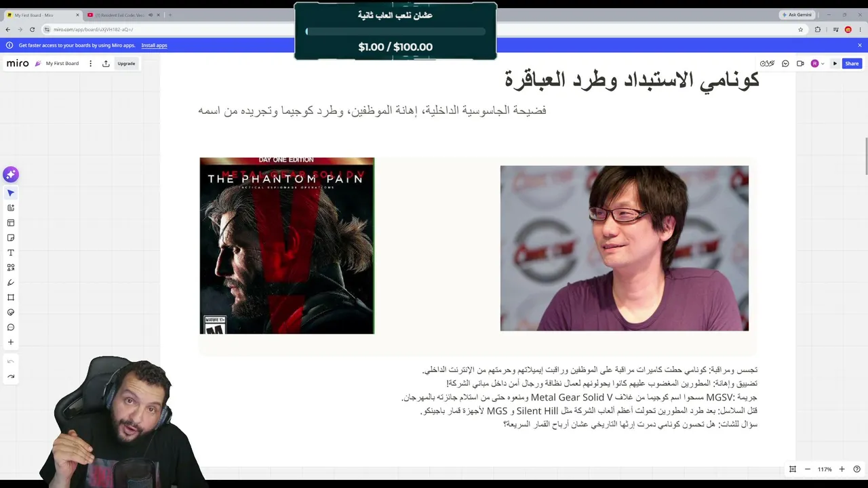
Task: Click the Upgrade button
Action: (x=126, y=64)
